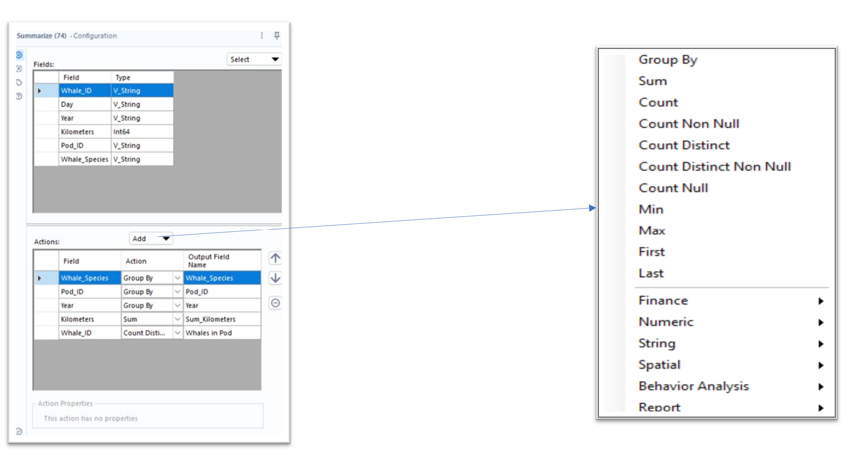
Task: Open the Select dropdown above the Fields grid
Action: click(x=254, y=59)
